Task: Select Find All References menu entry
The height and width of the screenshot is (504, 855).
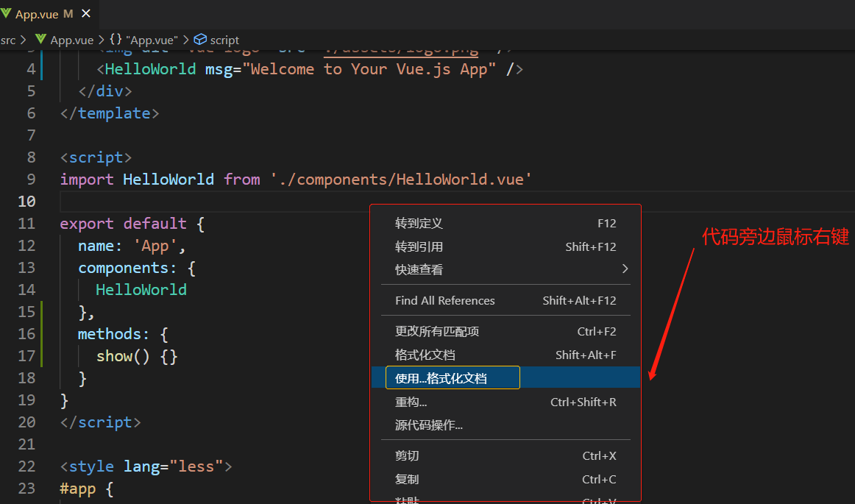Action: click(505, 300)
